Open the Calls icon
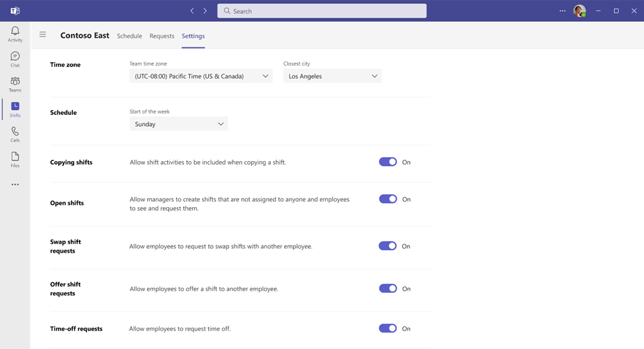This screenshot has height=349, width=644. [15, 134]
